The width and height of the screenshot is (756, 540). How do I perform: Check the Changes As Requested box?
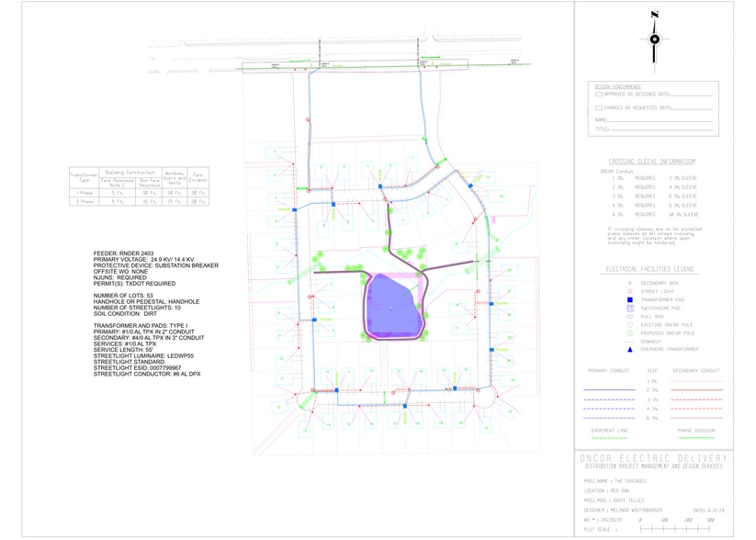[x=599, y=107]
